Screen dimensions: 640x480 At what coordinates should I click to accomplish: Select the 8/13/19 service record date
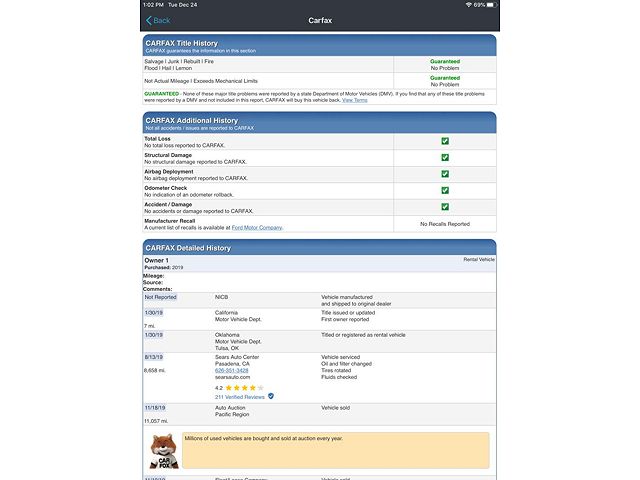pyautogui.click(x=154, y=356)
